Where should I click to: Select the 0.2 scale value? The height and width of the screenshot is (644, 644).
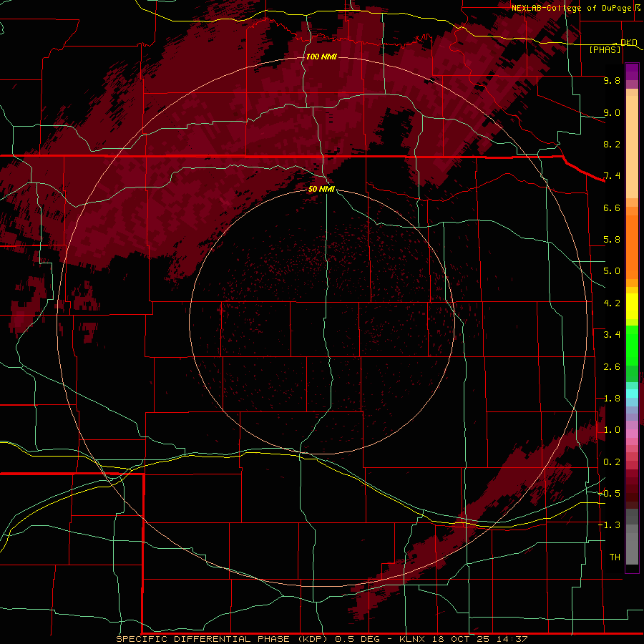tap(612, 462)
